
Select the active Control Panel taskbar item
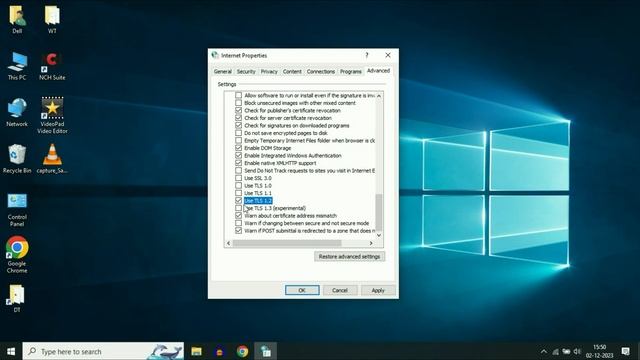pos(266,351)
